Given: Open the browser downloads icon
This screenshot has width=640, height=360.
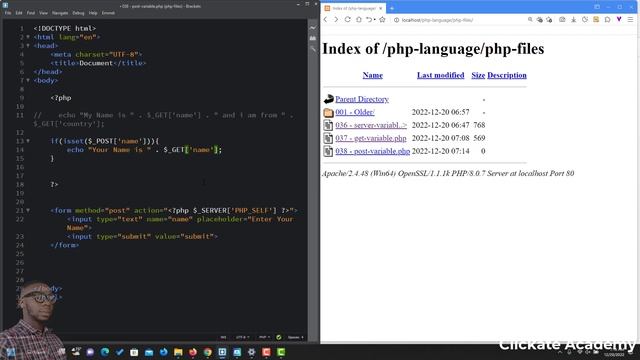Looking at the screenshot, I should pyautogui.click(x=573, y=20).
